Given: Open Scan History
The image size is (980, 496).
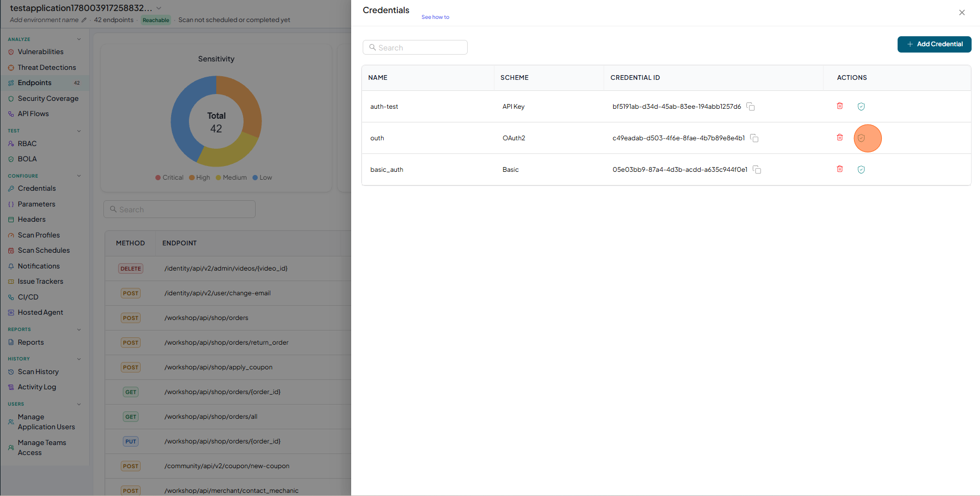Looking at the screenshot, I should pyautogui.click(x=38, y=372).
